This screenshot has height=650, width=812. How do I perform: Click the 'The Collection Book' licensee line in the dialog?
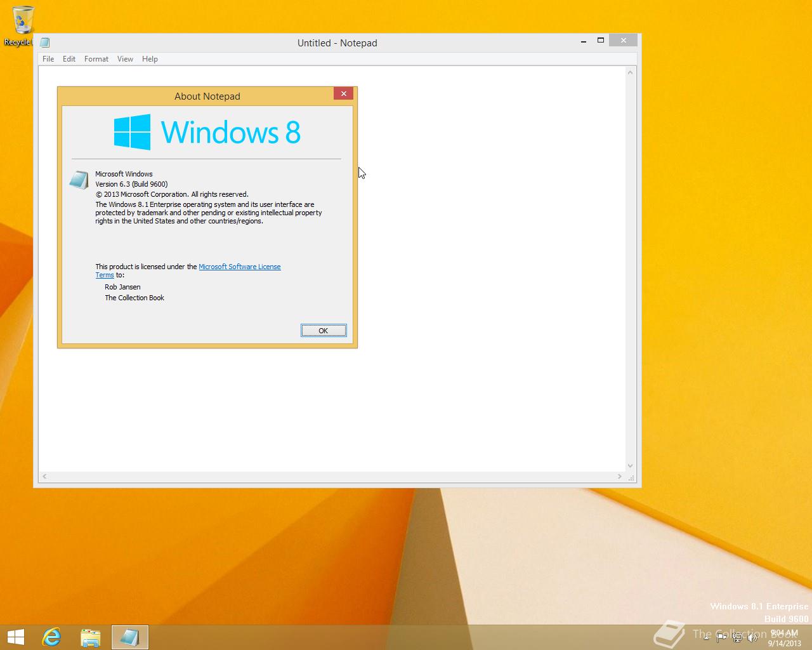[134, 298]
